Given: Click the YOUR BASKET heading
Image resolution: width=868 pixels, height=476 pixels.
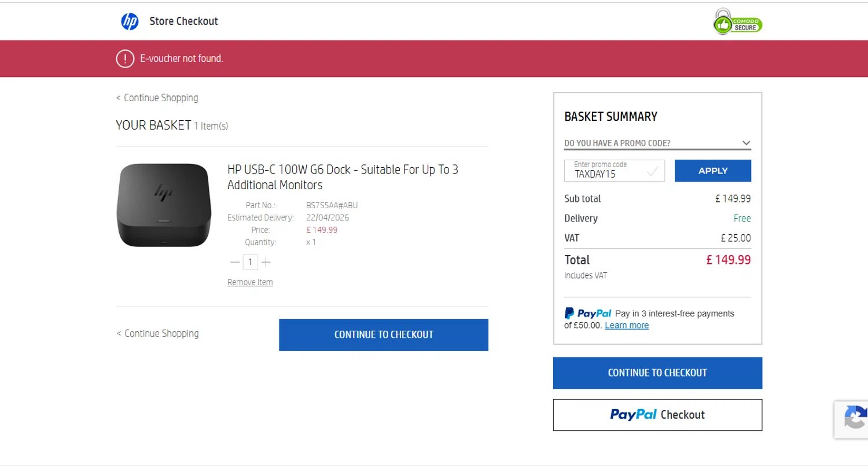Looking at the screenshot, I should click(153, 126).
